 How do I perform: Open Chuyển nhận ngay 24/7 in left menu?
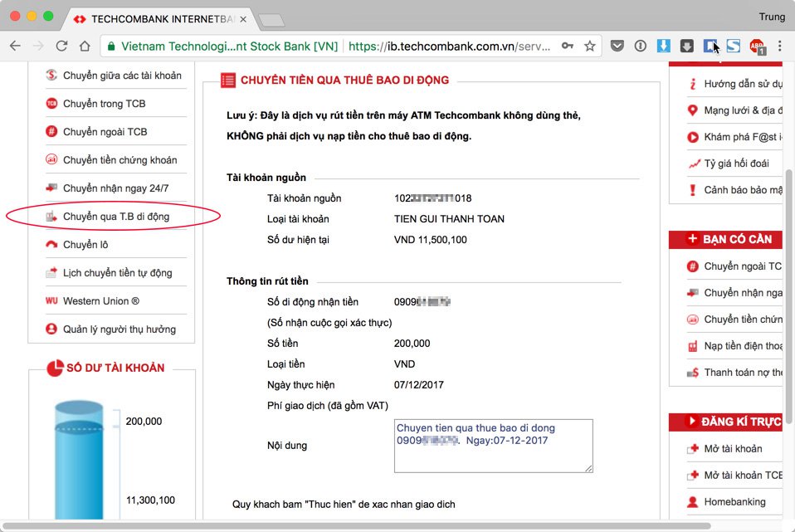116,188
